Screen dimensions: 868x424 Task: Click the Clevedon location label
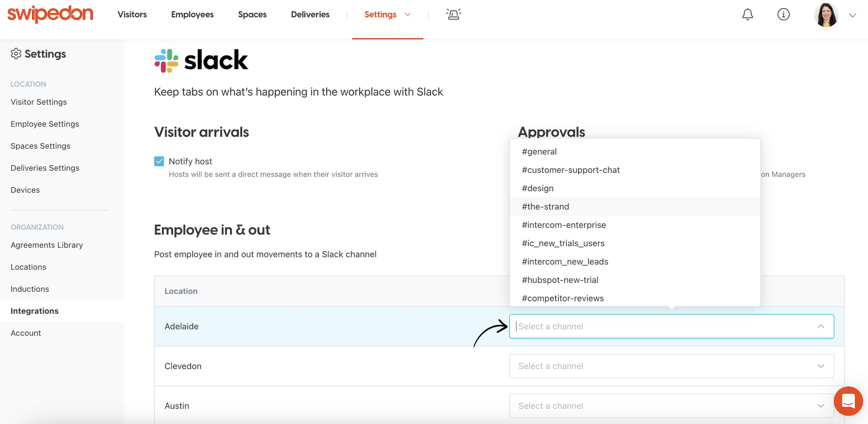pos(183,366)
